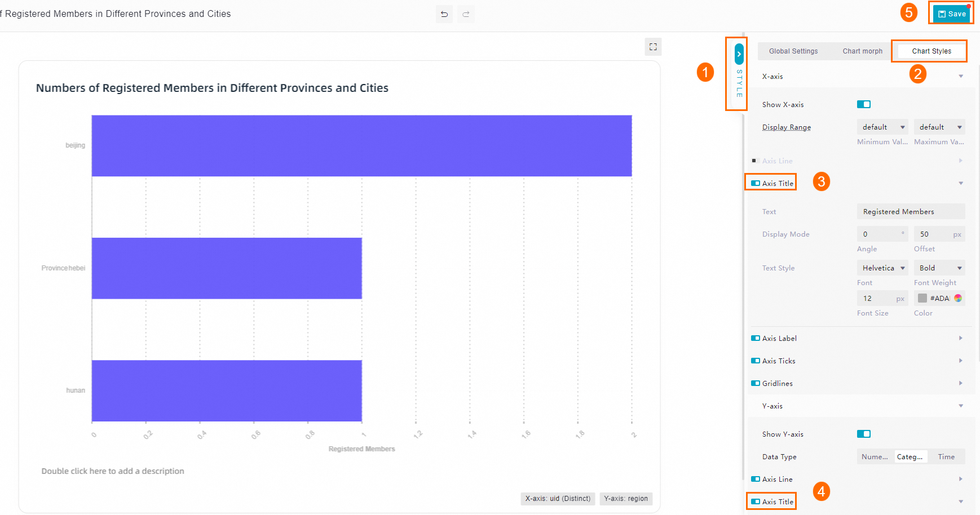Viewport: 980px width, 515px height.
Task: Click the Y-axis: region tag
Action: [626, 499]
